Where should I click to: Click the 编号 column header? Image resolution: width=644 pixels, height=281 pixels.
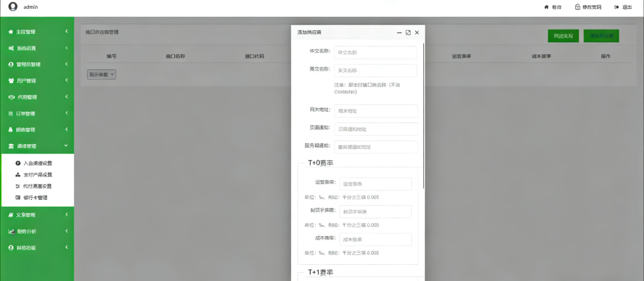tap(111, 57)
